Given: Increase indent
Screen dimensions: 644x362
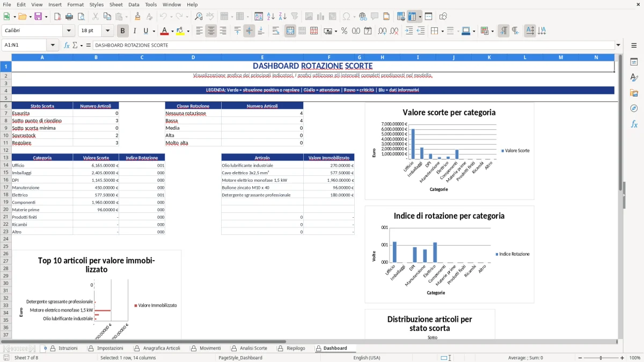Looking at the screenshot, I should [409, 31].
